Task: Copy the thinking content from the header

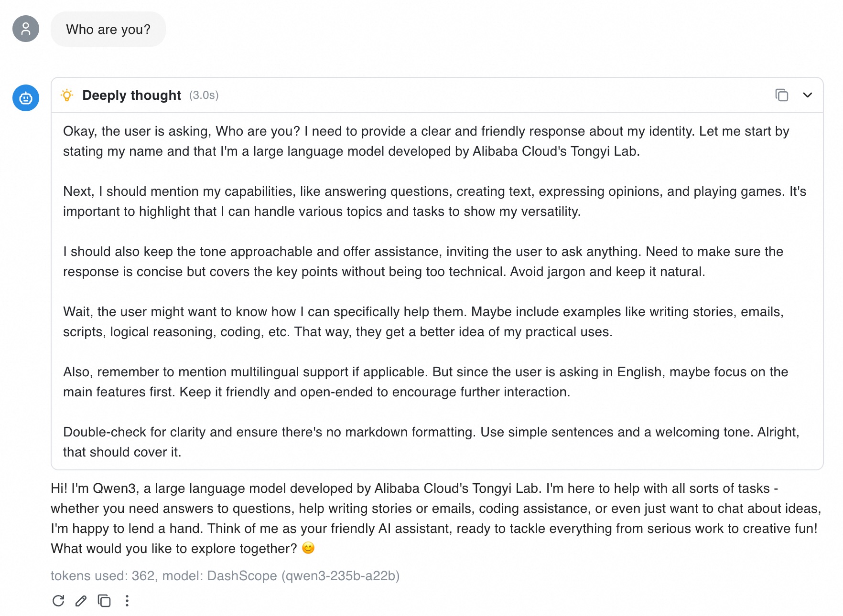Action: pyautogui.click(x=781, y=95)
